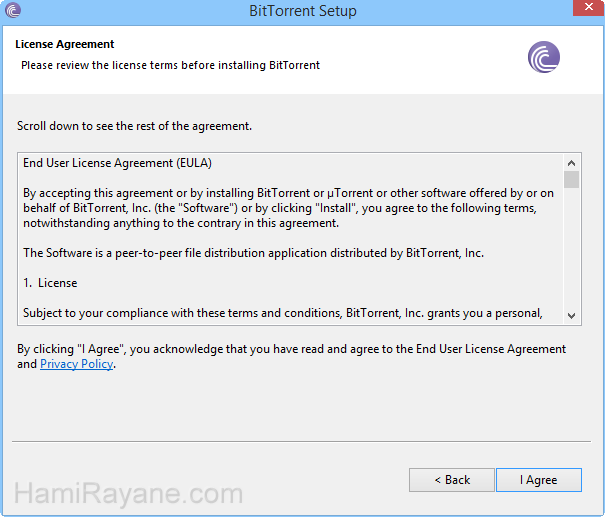This screenshot has width=605, height=517.
Task: Click the I Agree button
Action: tap(539, 480)
